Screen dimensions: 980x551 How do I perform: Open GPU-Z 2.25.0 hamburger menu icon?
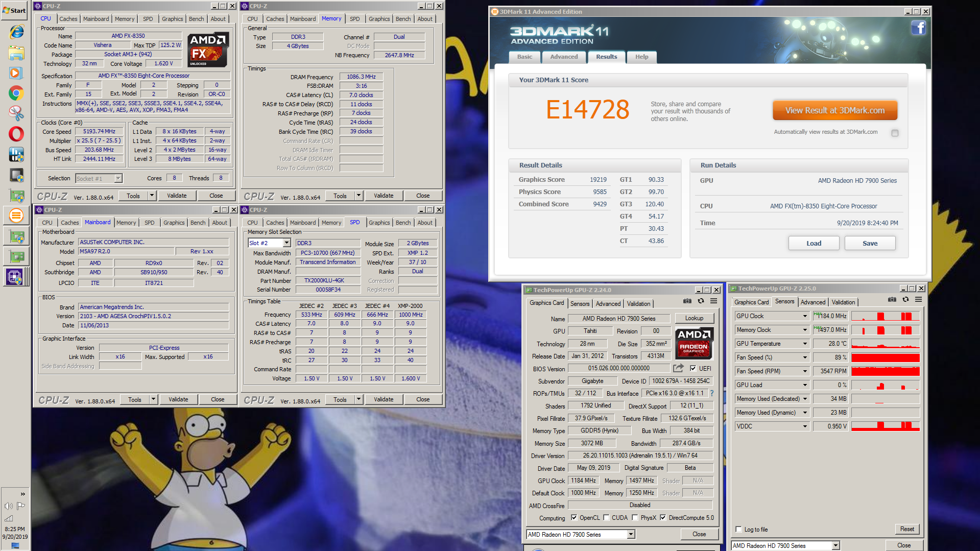point(918,300)
